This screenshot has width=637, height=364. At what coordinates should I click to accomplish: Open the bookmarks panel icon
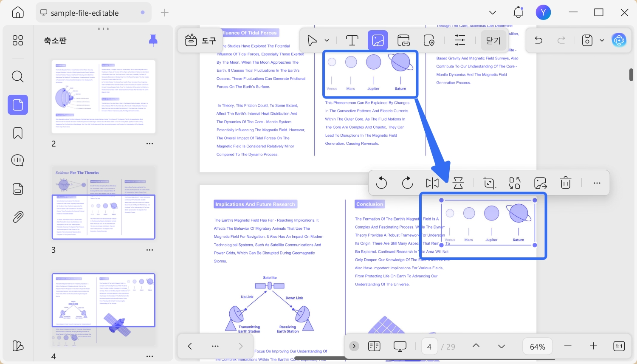[18, 133]
